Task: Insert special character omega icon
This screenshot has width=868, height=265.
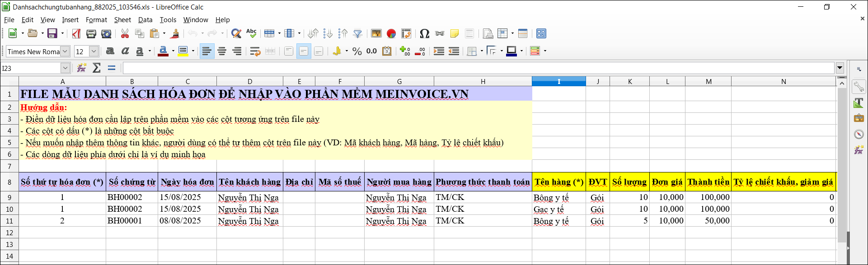Action: pyautogui.click(x=424, y=33)
